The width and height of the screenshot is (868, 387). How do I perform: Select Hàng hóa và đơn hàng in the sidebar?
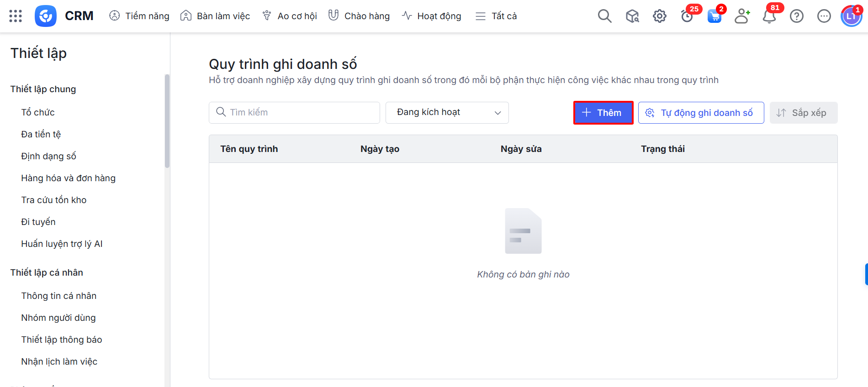(68, 178)
